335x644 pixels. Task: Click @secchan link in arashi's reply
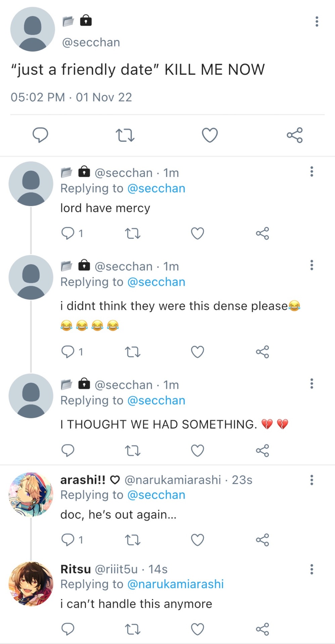pos(156,495)
